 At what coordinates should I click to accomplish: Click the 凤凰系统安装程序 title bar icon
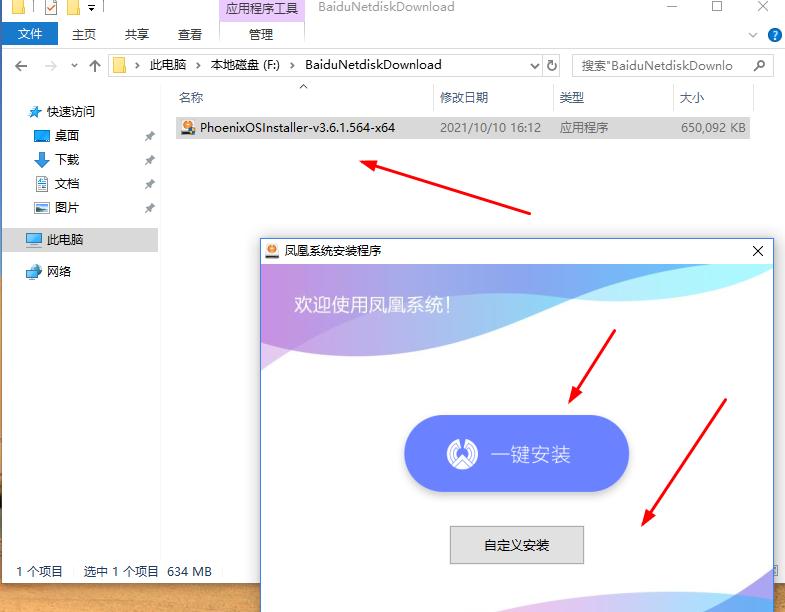(x=272, y=250)
